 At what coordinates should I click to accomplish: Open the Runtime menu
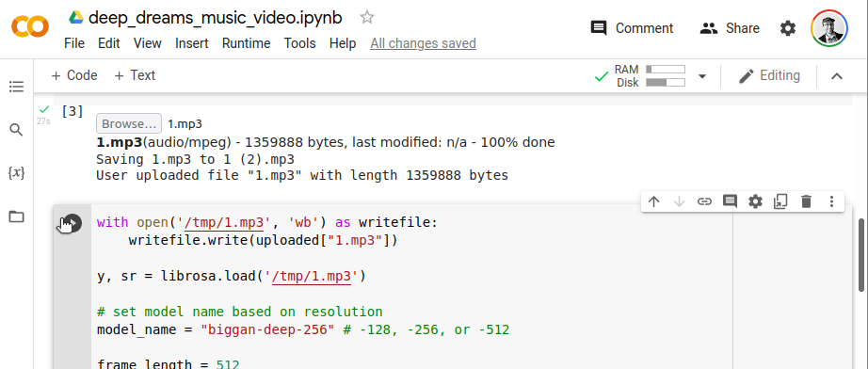click(x=247, y=43)
